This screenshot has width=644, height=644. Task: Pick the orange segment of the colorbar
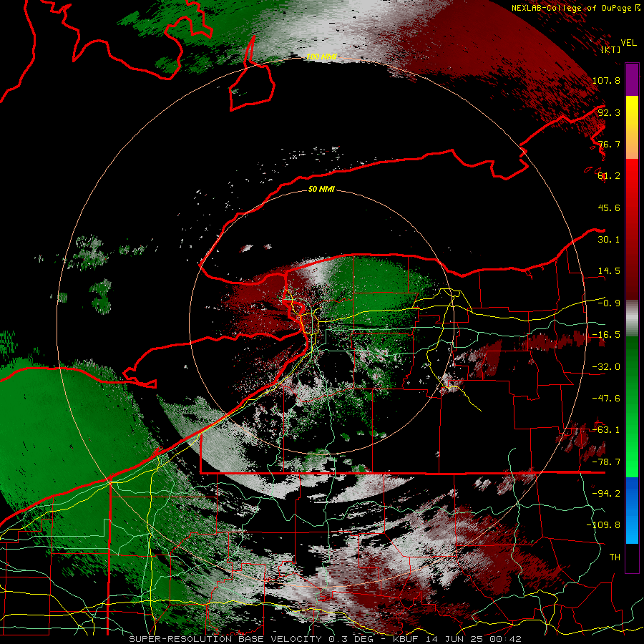(632, 145)
